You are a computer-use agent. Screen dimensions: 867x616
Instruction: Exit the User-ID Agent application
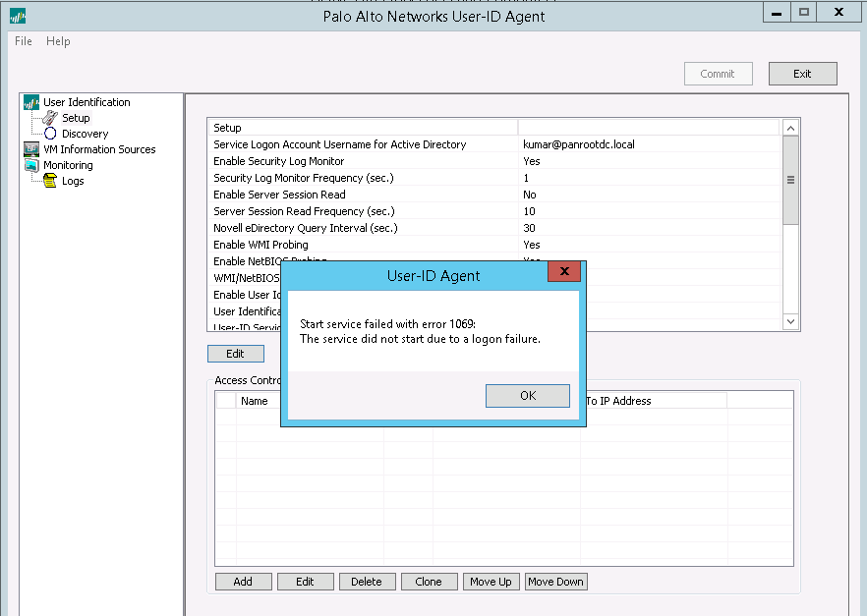pos(803,73)
